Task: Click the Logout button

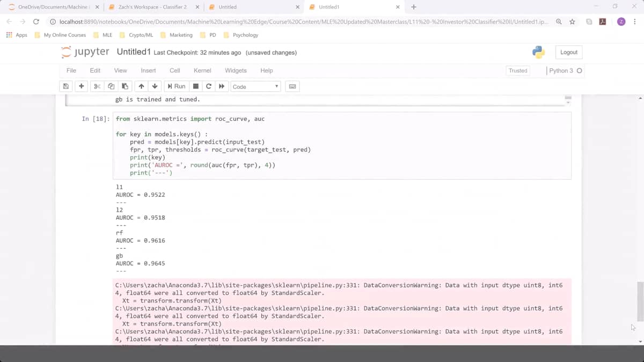Action: tap(569, 52)
